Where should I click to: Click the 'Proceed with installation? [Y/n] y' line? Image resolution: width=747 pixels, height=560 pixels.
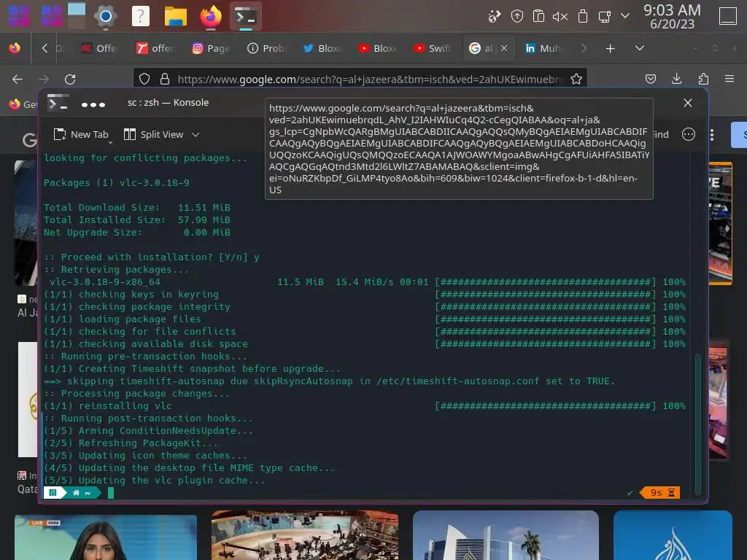pyautogui.click(x=152, y=257)
